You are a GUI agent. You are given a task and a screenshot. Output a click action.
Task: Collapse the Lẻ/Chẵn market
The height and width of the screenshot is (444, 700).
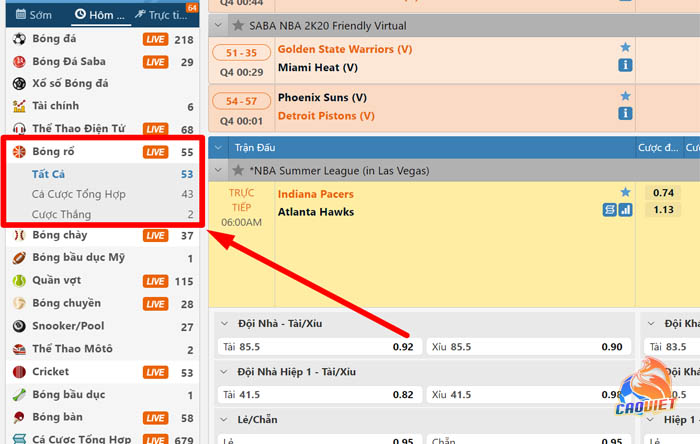[x=225, y=419]
